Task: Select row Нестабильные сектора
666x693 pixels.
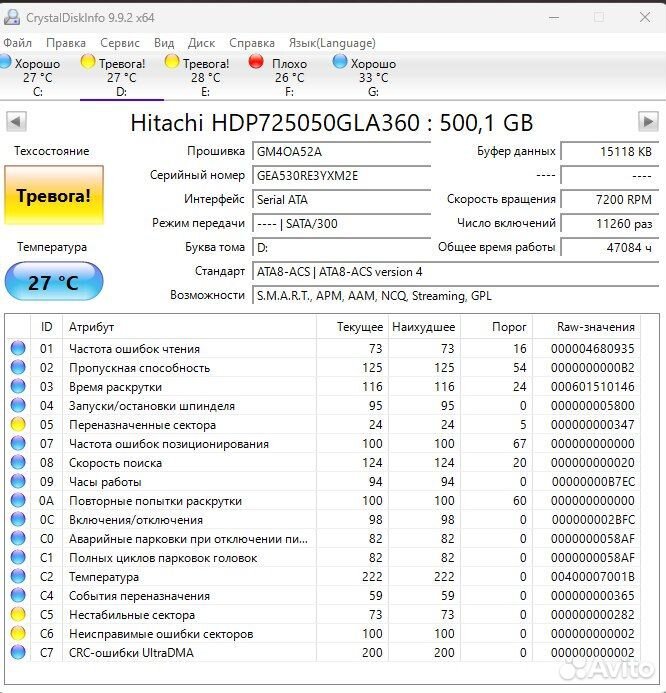Action: click(x=323, y=614)
